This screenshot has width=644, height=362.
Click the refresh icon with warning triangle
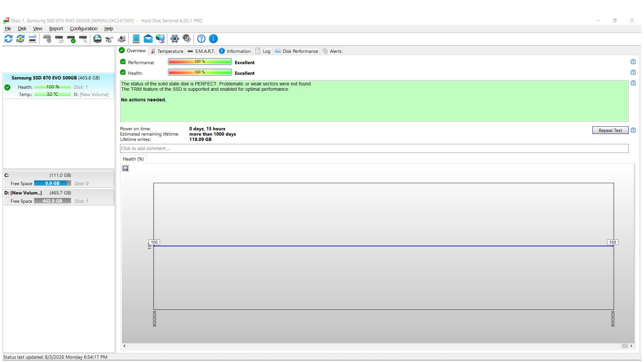20,39
